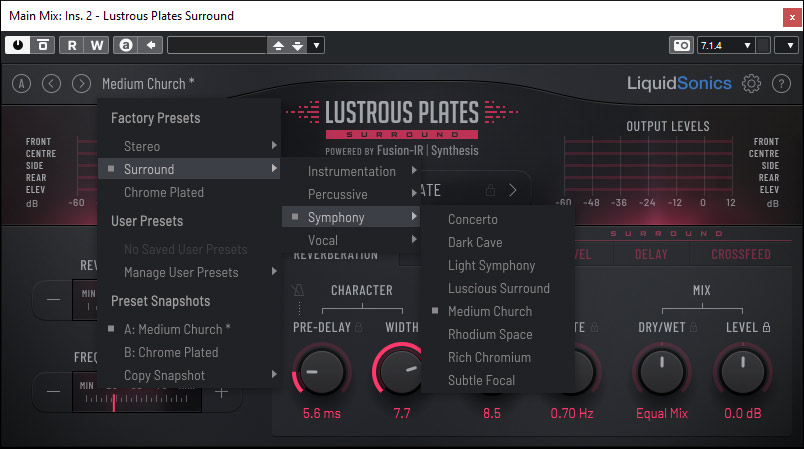This screenshot has height=449, width=804.
Task: Open the 7.1.4 channel layout dropdown
Action: [x=726, y=45]
